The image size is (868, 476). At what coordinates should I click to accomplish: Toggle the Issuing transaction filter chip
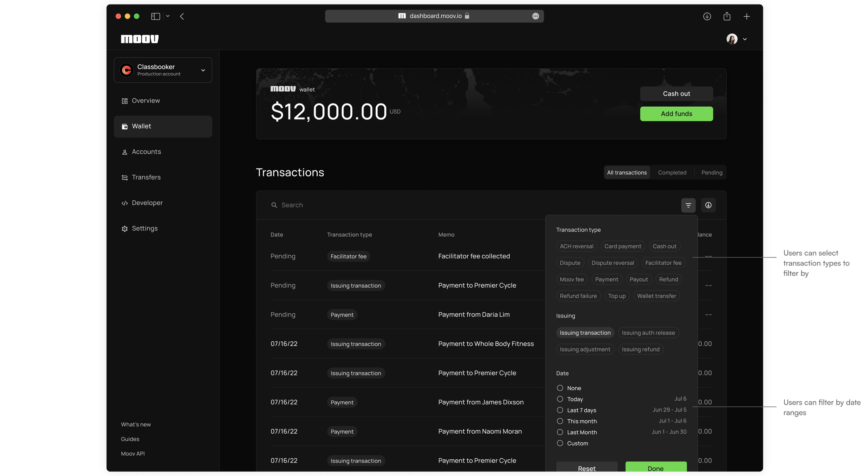click(x=585, y=333)
